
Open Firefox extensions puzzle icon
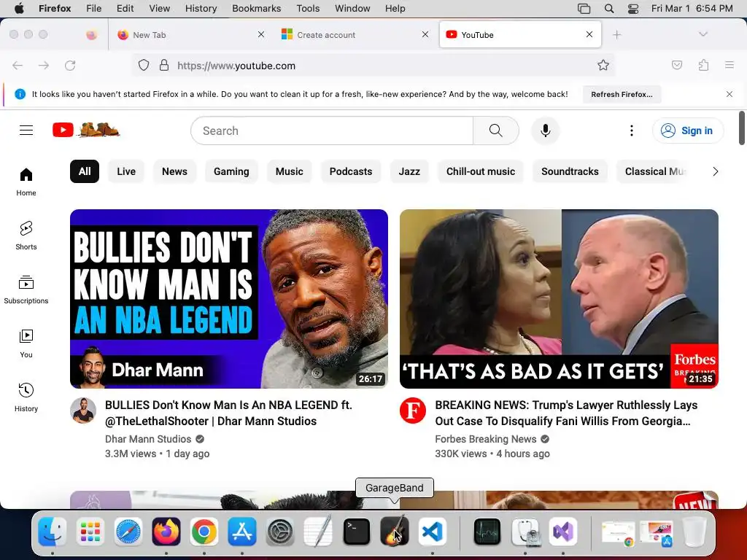point(703,65)
